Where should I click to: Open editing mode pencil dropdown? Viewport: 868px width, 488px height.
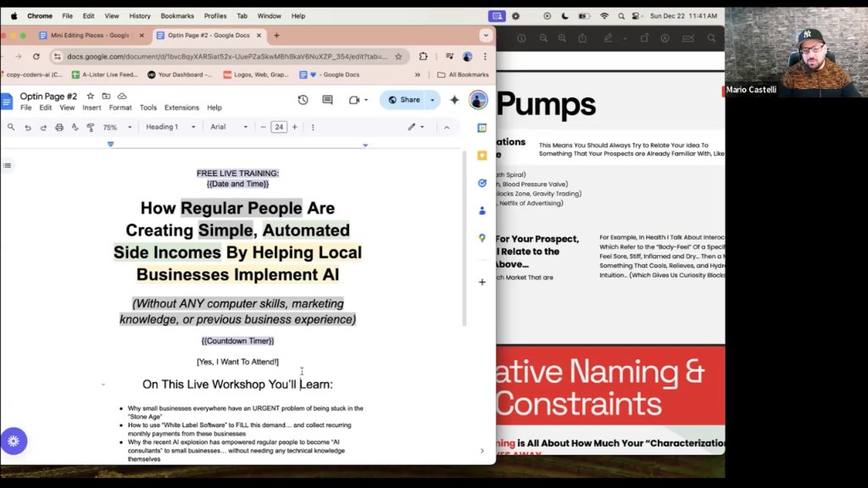pyautogui.click(x=416, y=127)
